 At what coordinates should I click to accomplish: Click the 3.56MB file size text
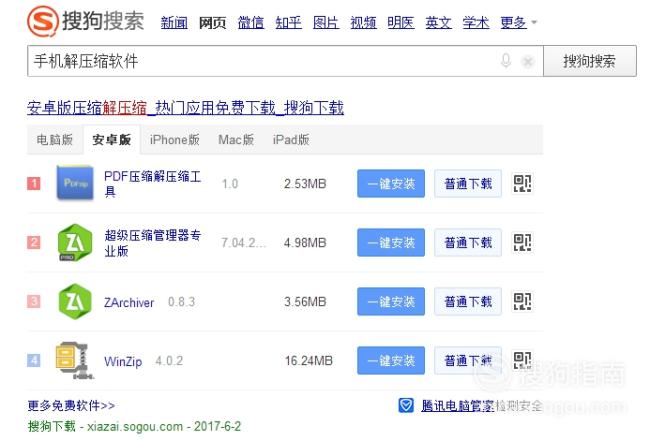coord(305,301)
